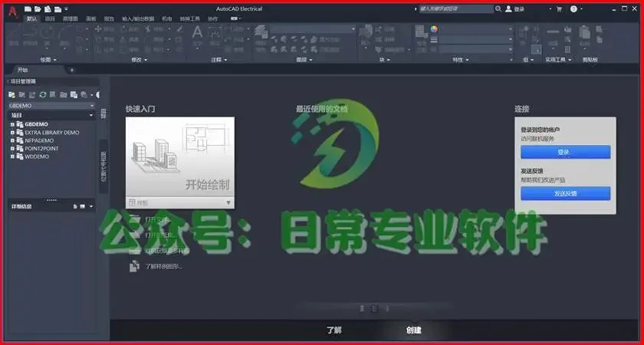
Task: Switch to the 创建 page at bottom
Action: click(413, 330)
